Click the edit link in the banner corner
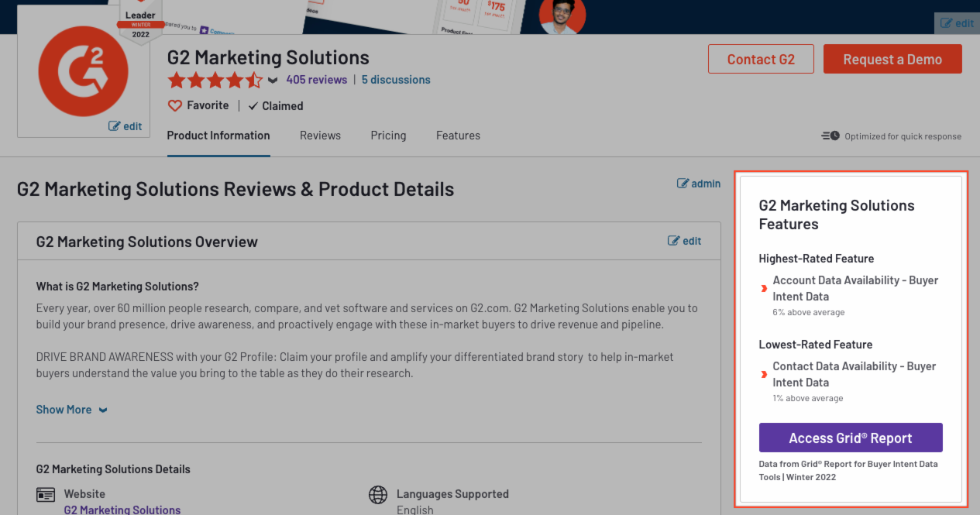The image size is (980, 515). click(x=957, y=23)
